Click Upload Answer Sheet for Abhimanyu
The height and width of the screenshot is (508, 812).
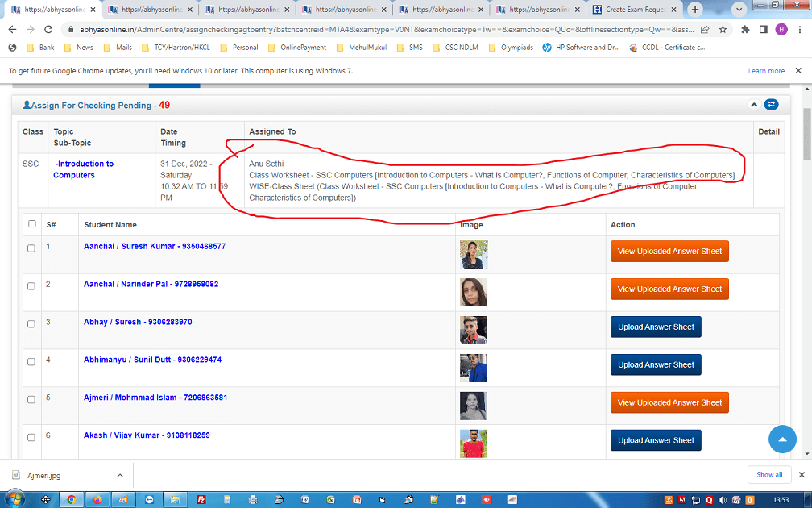pos(656,364)
